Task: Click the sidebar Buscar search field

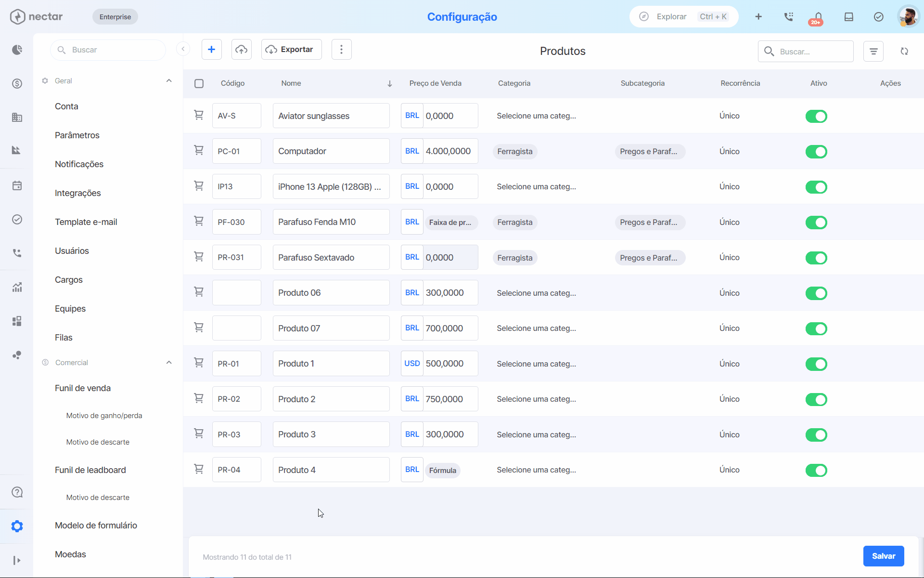Action: pos(108,50)
